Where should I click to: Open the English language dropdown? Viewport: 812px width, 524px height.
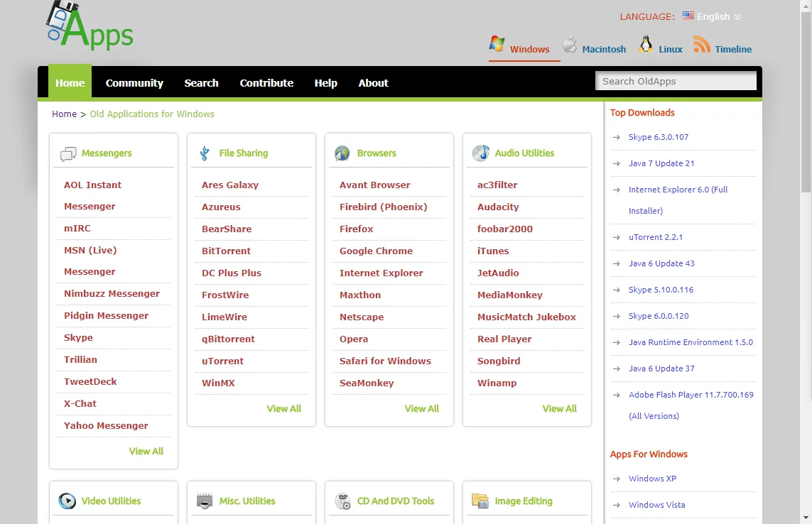pyautogui.click(x=719, y=16)
